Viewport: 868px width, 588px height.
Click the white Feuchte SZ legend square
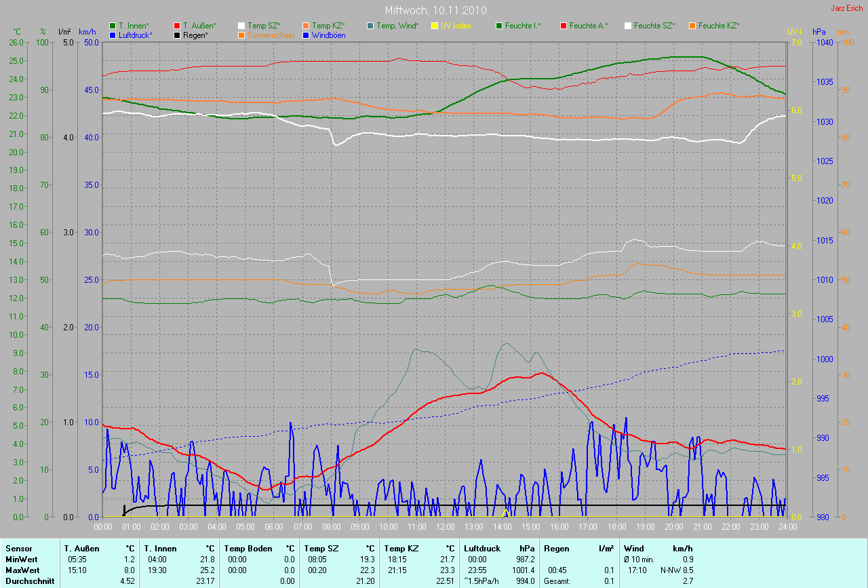click(628, 26)
